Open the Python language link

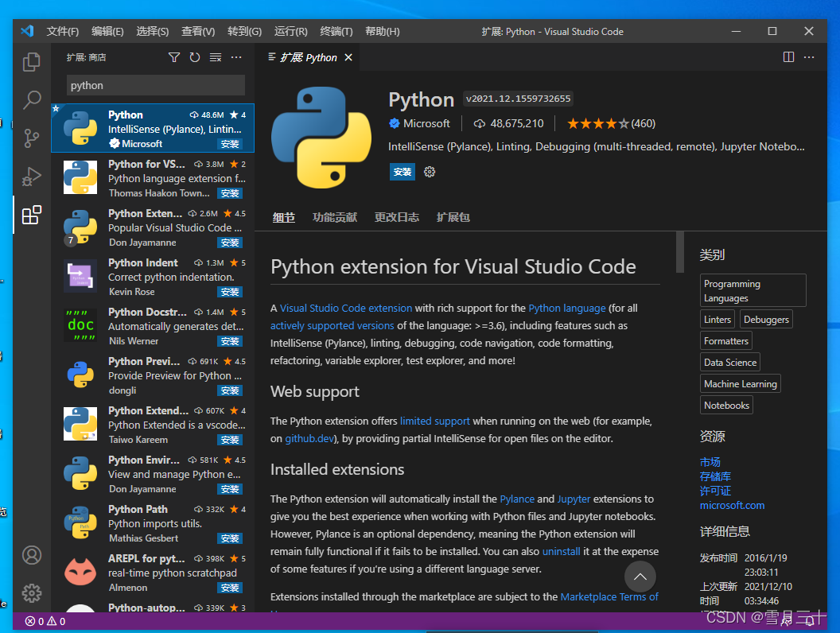[x=567, y=308]
